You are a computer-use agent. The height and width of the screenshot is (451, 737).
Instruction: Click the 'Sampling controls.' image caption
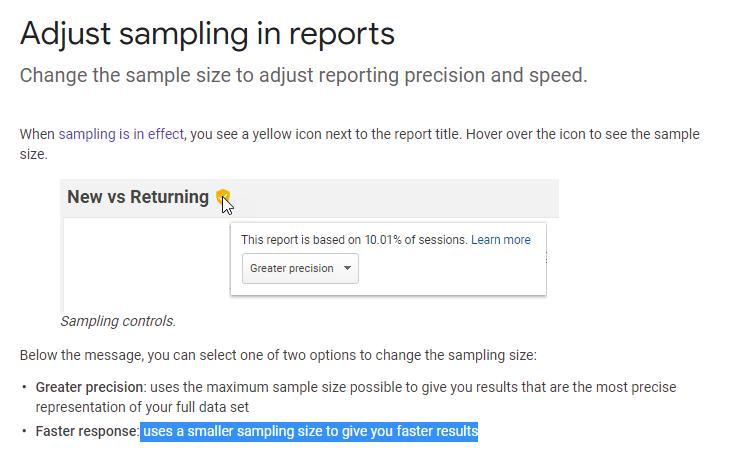click(x=118, y=321)
